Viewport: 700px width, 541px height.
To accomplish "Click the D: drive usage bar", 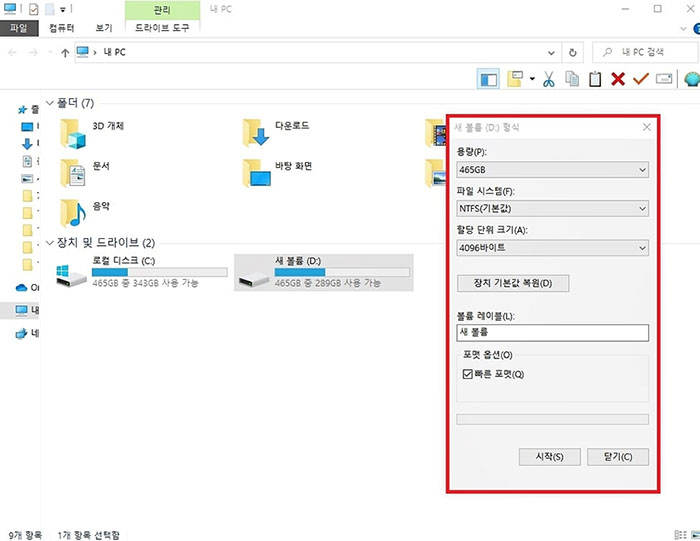I will click(x=342, y=272).
